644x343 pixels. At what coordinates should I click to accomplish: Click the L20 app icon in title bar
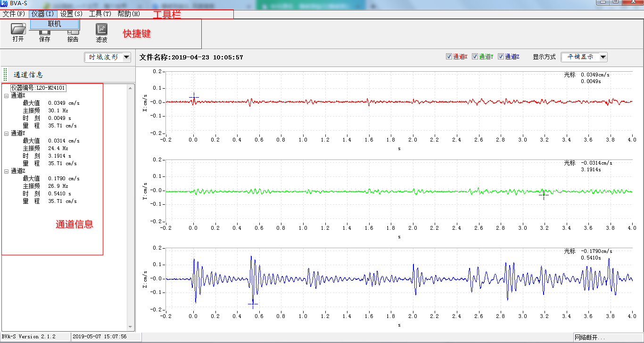(5, 4)
